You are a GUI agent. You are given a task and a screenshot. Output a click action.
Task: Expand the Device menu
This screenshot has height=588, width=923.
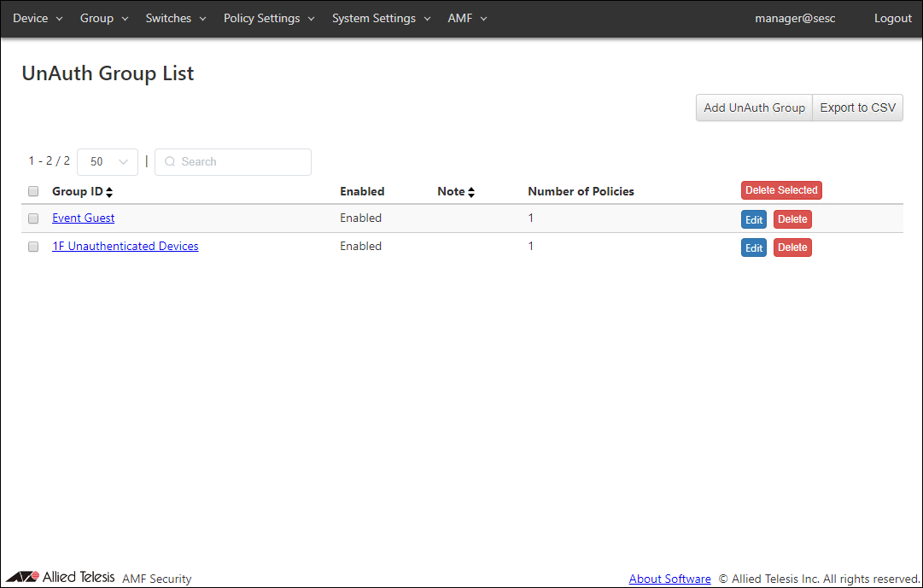pyautogui.click(x=38, y=18)
